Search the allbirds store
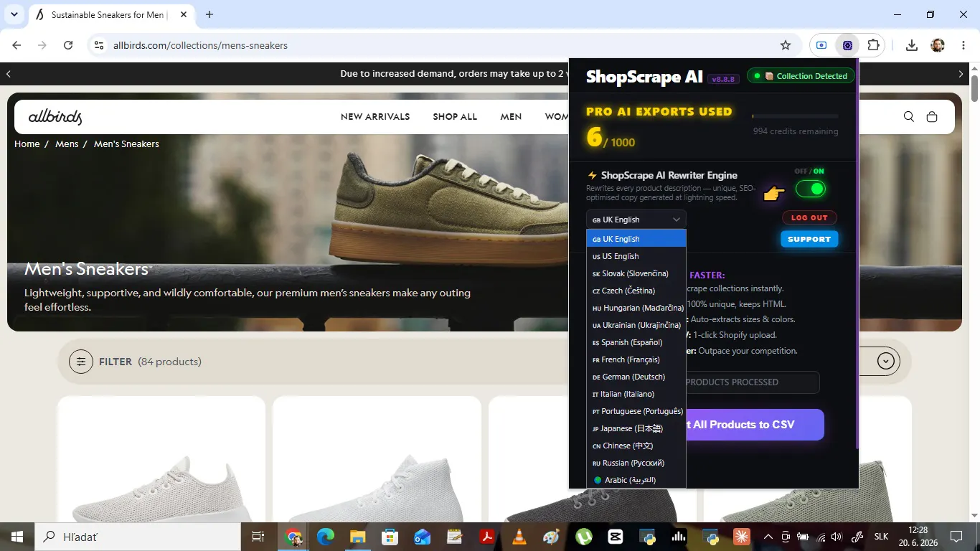 coord(909,117)
